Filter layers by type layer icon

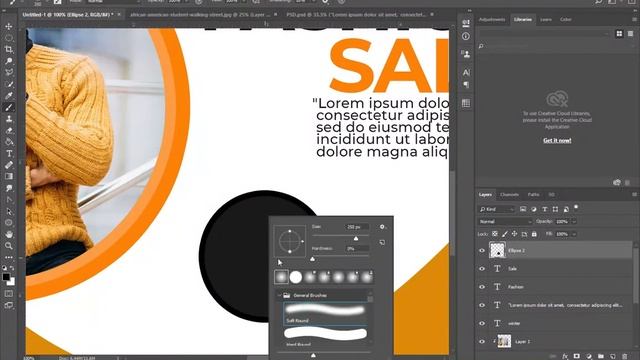pos(544,209)
